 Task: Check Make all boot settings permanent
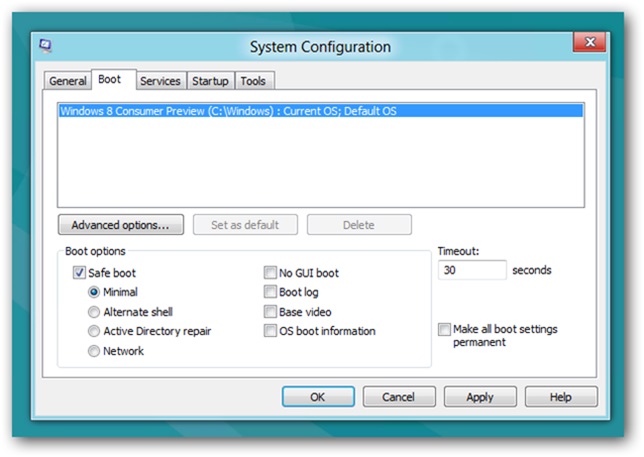point(444,329)
